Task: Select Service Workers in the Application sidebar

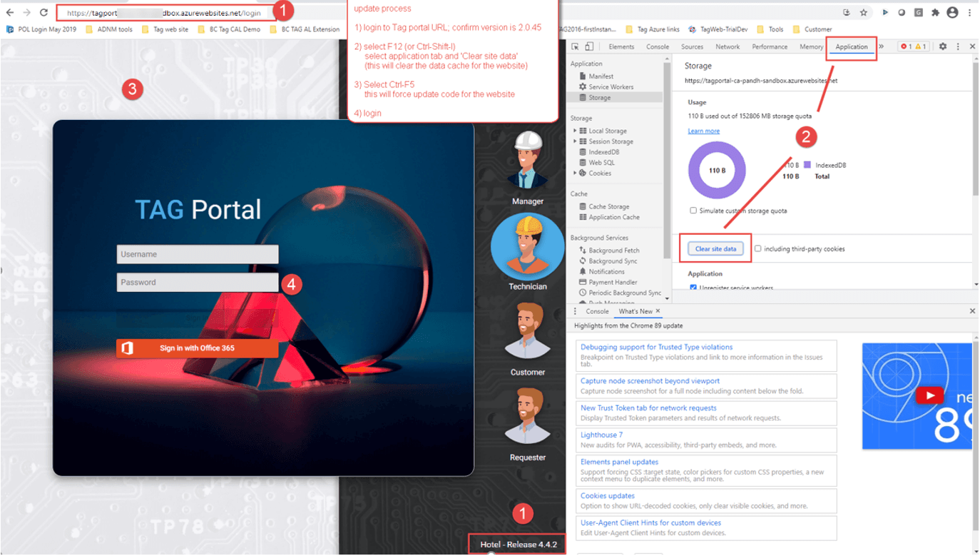Action: point(613,86)
